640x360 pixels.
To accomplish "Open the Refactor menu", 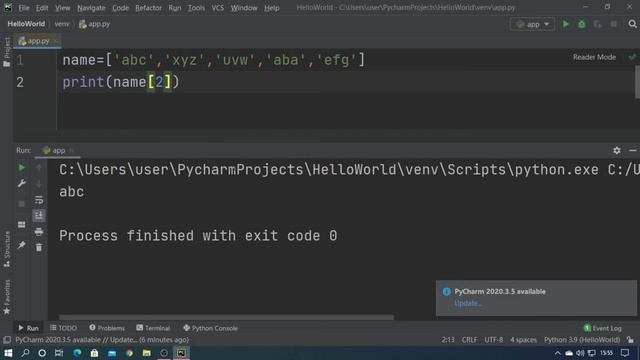I will click(x=148, y=8).
